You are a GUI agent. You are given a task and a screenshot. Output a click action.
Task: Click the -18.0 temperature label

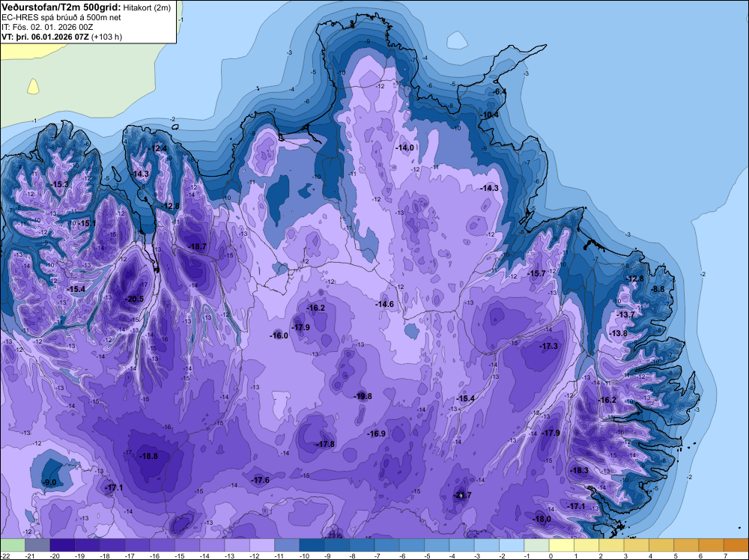click(x=542, y=519)
